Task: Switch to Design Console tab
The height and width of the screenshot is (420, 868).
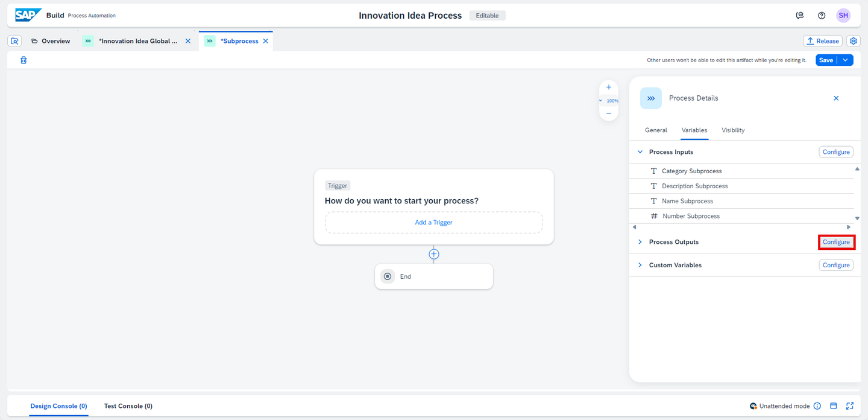Action: 58,406
